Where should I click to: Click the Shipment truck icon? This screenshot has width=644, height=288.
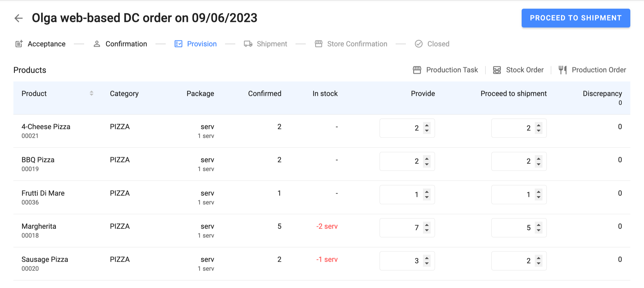pyautogui.click(x=248, y=44)
